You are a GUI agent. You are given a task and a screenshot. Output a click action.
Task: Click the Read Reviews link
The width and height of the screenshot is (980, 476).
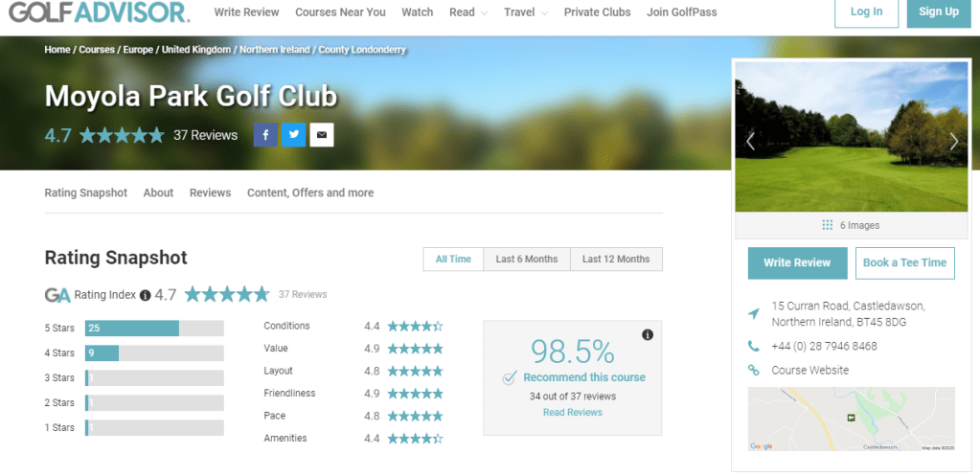[573, 412]
